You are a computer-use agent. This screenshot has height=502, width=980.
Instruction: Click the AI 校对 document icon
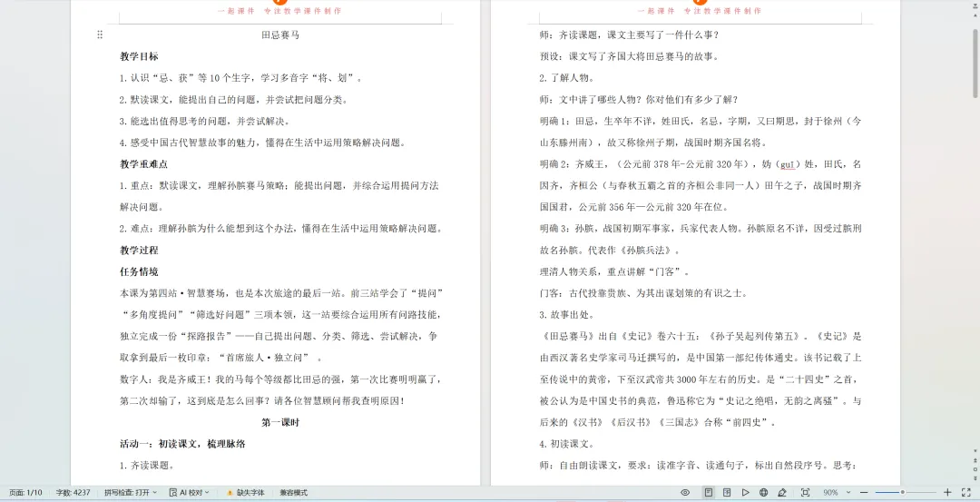[173, 493]
